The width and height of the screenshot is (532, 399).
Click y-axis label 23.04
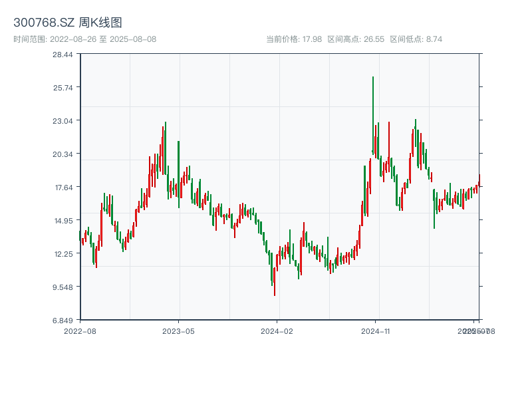[x=63, y=121]
